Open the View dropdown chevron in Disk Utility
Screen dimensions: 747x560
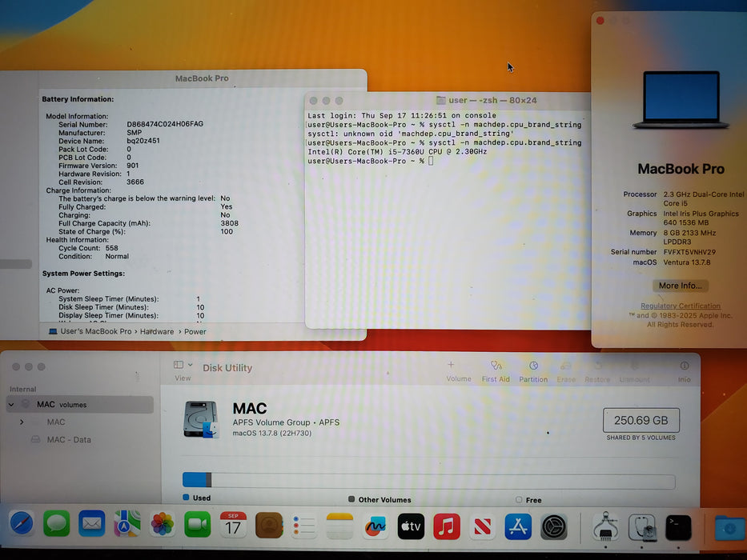190,365
